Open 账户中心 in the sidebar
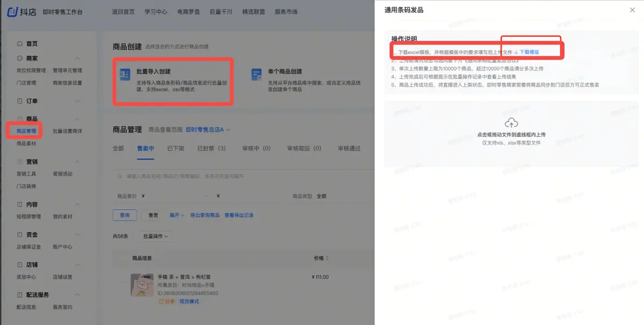The width and height of the screenshot is (644, 325). pos(62,247)
